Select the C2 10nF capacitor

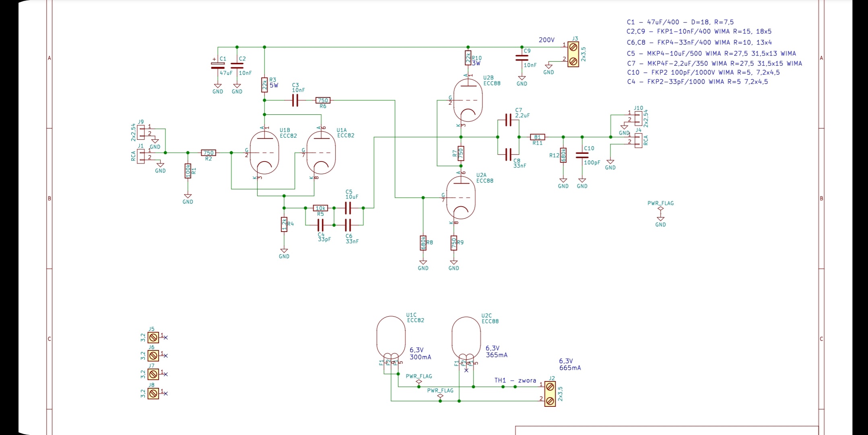point(237,66)
